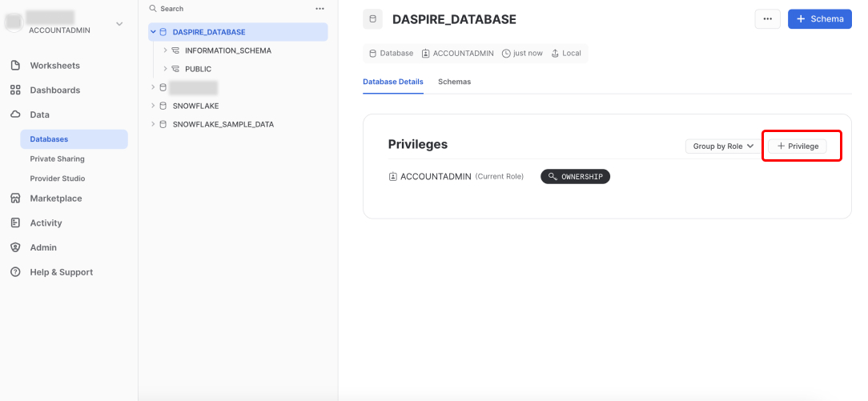Click the just now timestamp
Viewport: 868px width, 401px height.
click(528, 53)
